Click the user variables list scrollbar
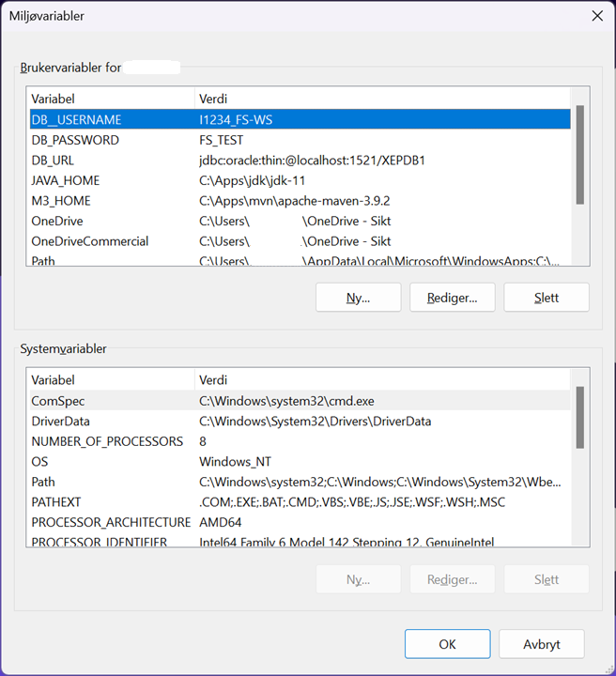 tap(579, 155)
